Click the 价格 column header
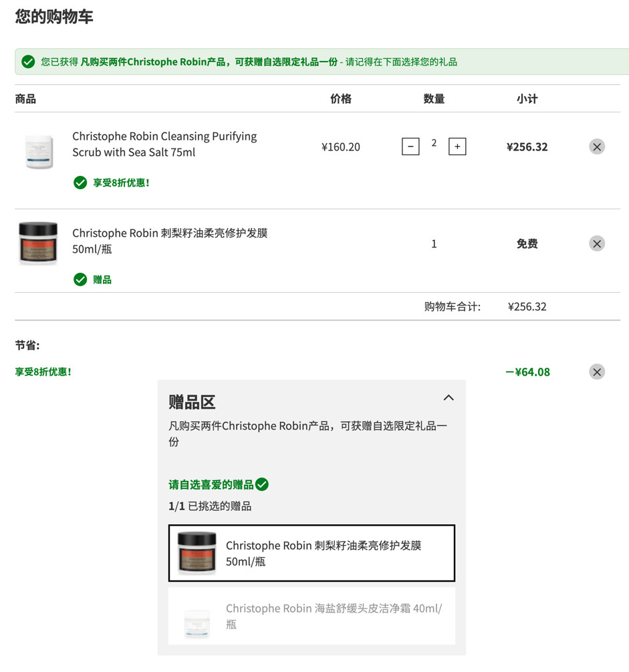Screen dimensions: 629x672 (x=341, y=99)
